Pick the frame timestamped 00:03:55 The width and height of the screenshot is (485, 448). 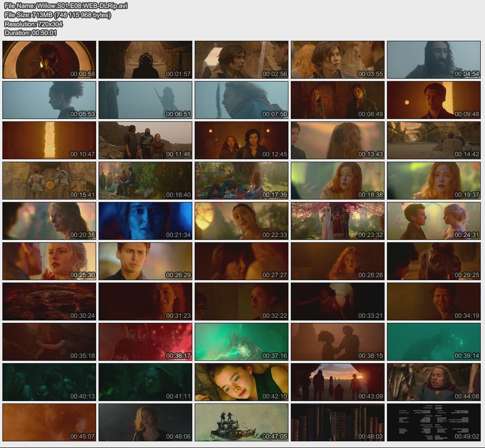click(338, 59)
